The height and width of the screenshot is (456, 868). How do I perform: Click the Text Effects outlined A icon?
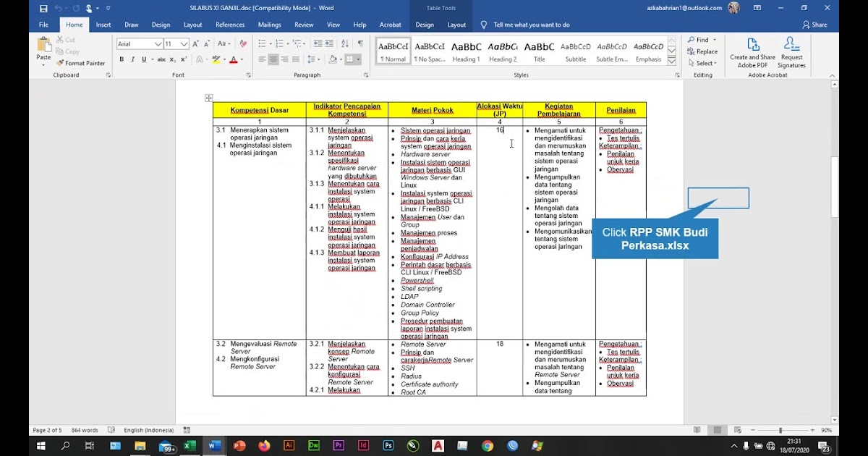pyautogui.click(x=200, y=59)
